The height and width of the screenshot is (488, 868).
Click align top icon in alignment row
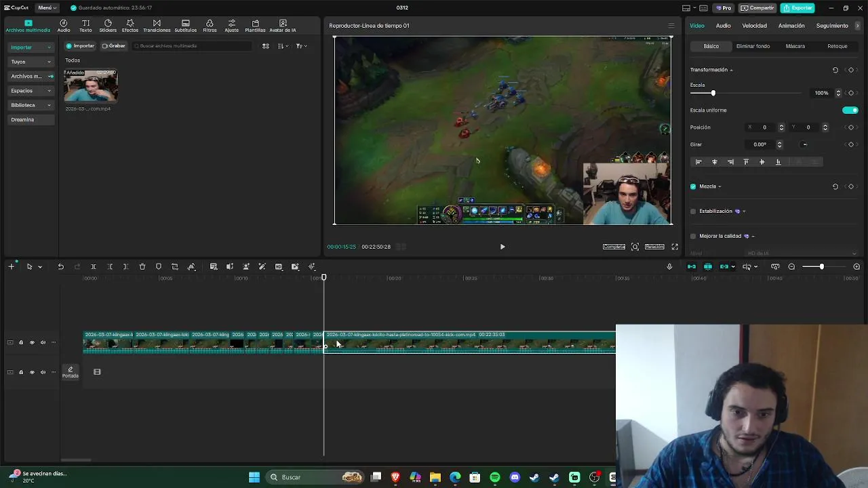point(746,162)
